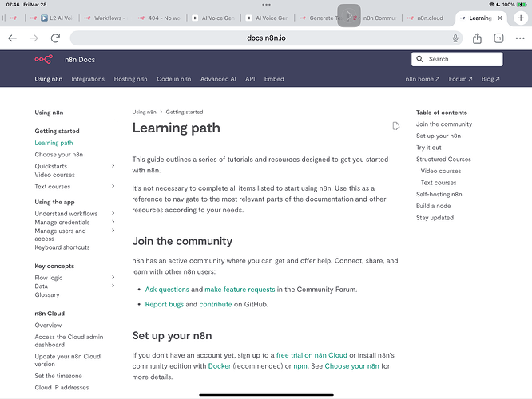Switch to the n8n.cloud tab
This screenshot has width=532, height=399.
426,18
